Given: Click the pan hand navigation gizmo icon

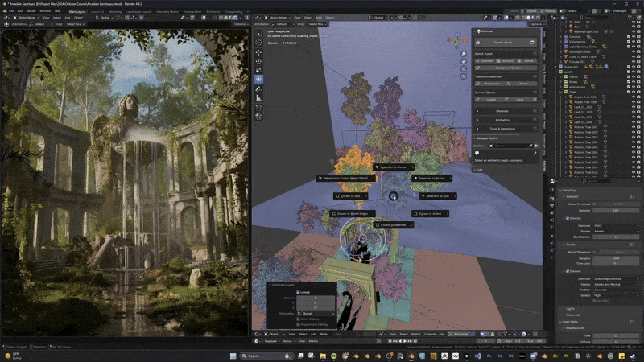Looking at the screenshot, I should click(x=464, y=61).
